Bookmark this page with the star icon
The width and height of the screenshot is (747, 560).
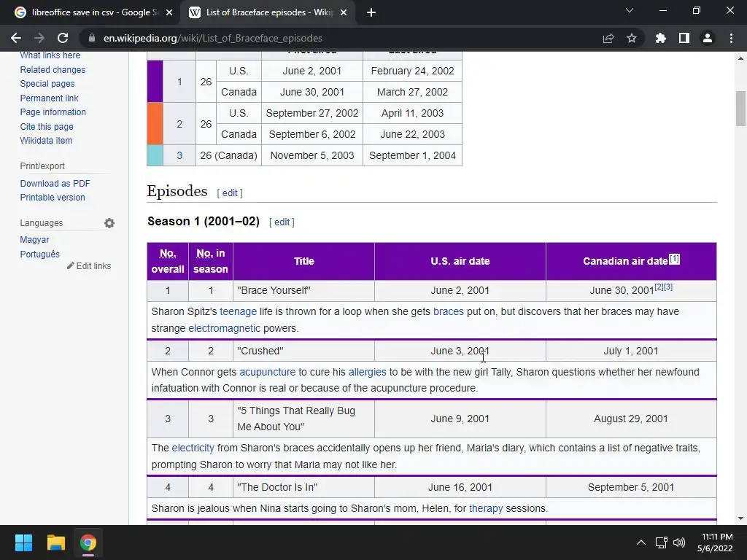[x=632, y=38]
